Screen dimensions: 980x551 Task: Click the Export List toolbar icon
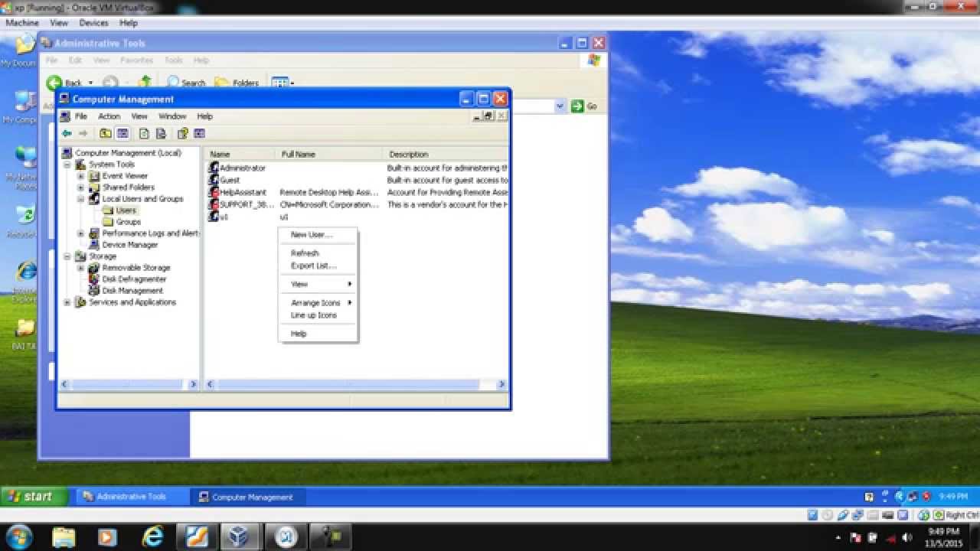tap(161, 134)
